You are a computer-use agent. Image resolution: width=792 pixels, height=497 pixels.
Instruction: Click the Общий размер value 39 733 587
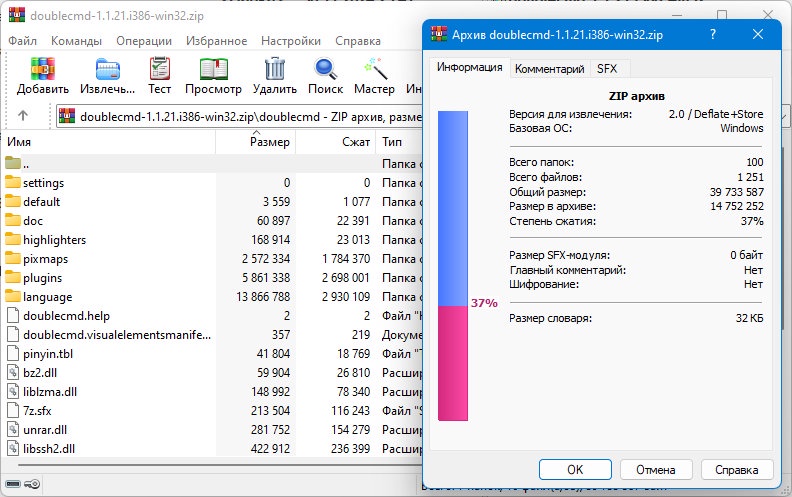point(736,192)
